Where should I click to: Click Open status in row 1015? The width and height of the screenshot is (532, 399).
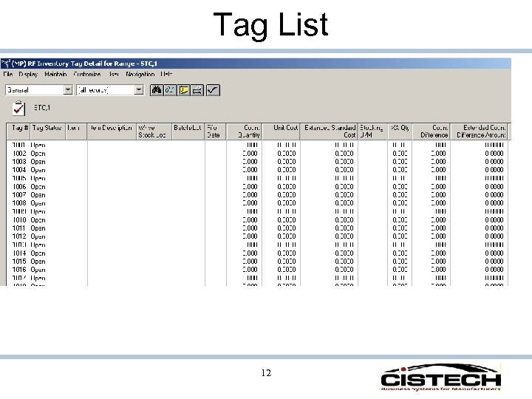38,262
